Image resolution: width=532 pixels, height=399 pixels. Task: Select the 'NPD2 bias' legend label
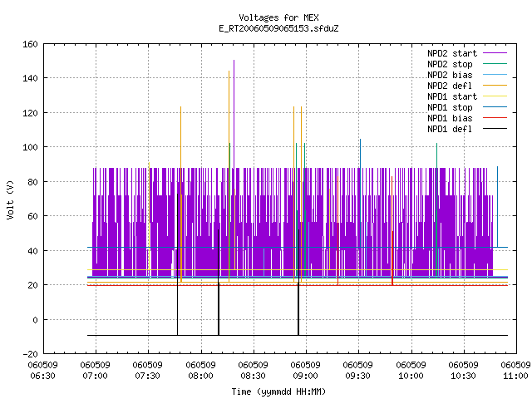coord(450,75)
